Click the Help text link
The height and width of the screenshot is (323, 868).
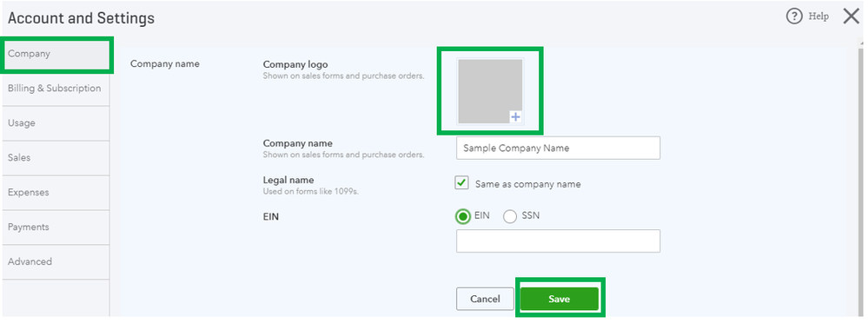tap(818, 16)
